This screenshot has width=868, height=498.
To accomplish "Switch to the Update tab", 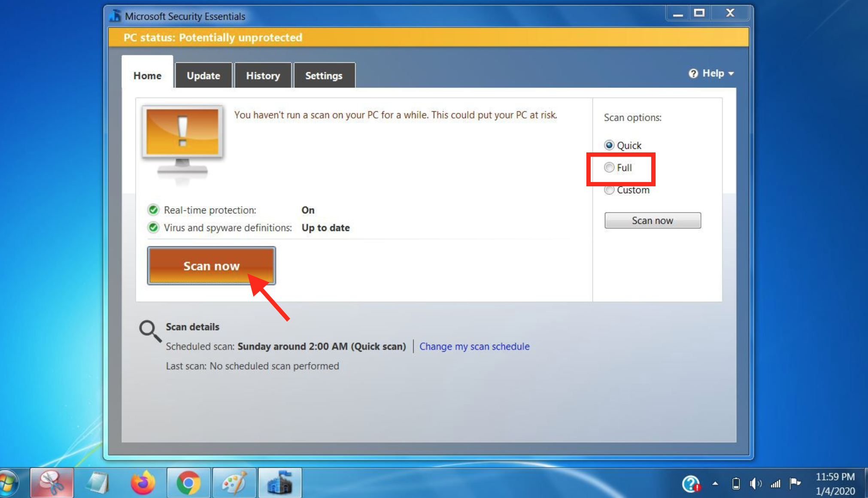I will 203,76.
